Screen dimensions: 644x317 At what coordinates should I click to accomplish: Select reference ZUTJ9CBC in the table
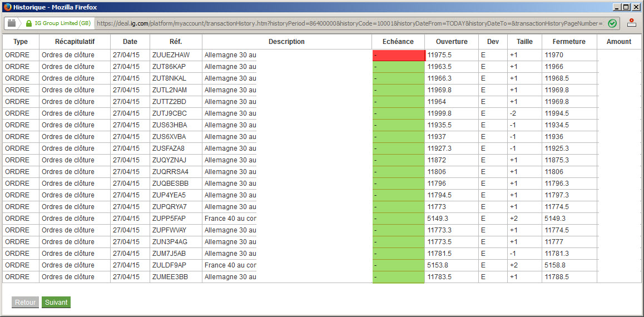click(169, 113)
